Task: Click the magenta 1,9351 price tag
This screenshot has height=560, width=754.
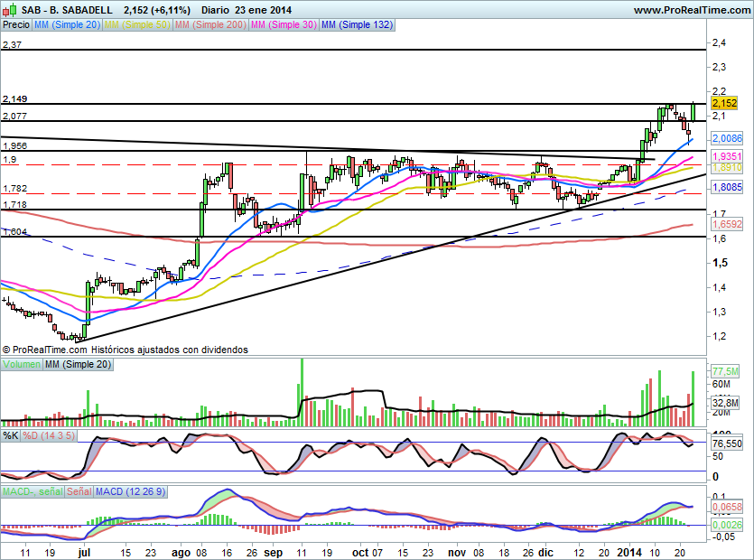Action: (727, 156)
